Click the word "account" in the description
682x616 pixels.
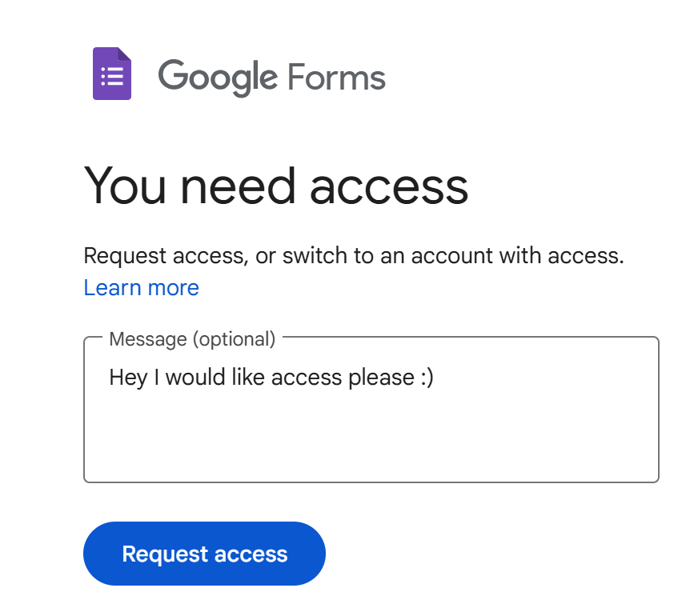(x=451, y=256)
